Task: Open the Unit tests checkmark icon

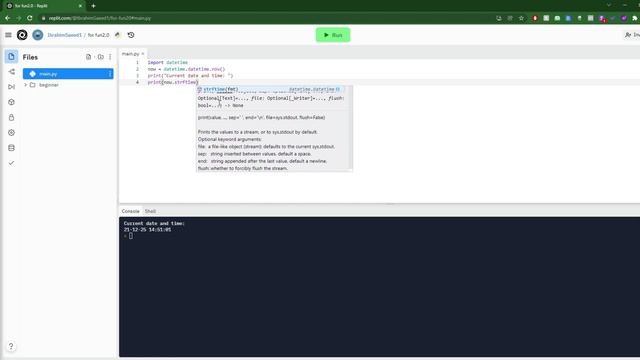Action: pos(11,163)
